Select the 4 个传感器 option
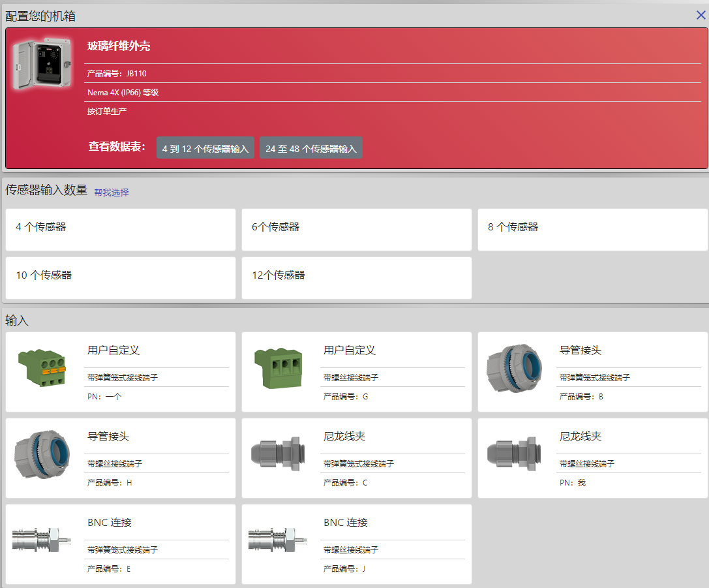The height and width of the screenshot is (588, 709). (121, 230)
